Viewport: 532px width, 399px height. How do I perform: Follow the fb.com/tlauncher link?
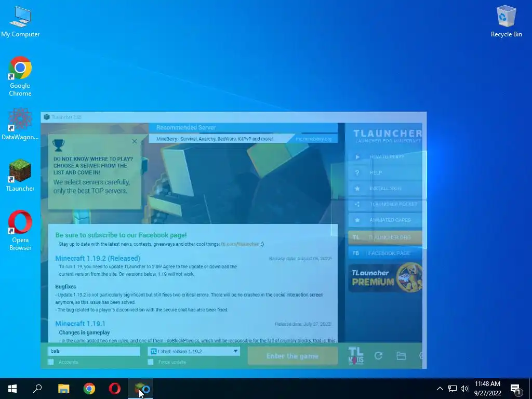240,244
